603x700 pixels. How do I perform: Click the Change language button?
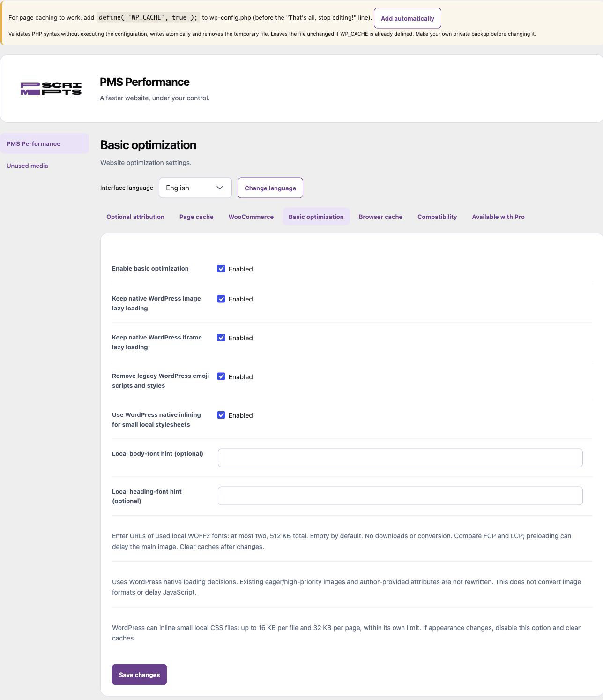(x=270, y=188)
